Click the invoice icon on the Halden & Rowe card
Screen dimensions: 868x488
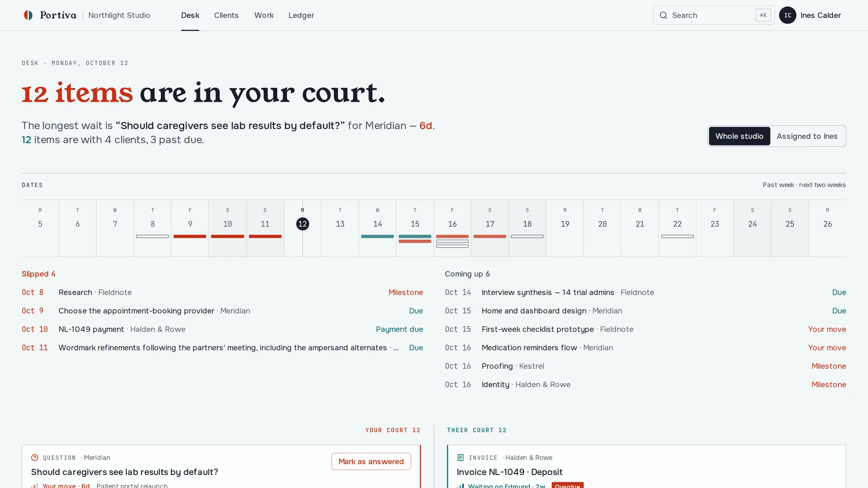point(461,458)
